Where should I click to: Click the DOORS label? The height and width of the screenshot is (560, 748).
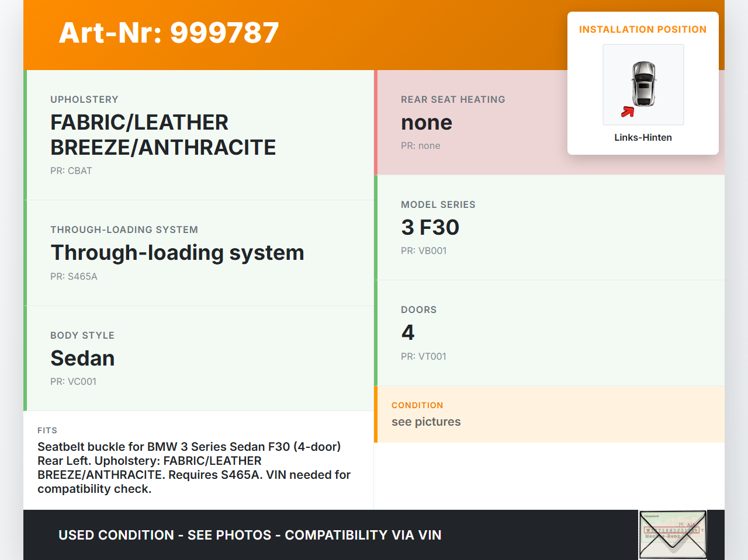tap(418, 309)
